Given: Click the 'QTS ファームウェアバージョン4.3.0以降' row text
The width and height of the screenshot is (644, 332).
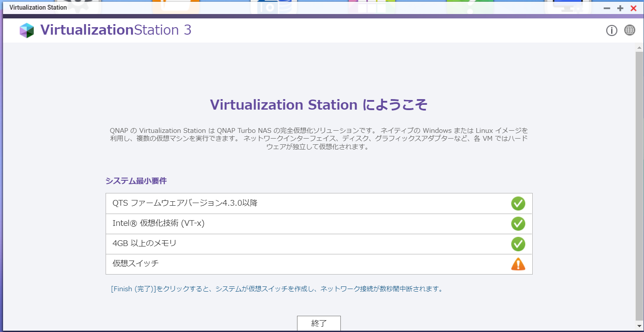Looking at the screenshot, I should coord(184,203).
